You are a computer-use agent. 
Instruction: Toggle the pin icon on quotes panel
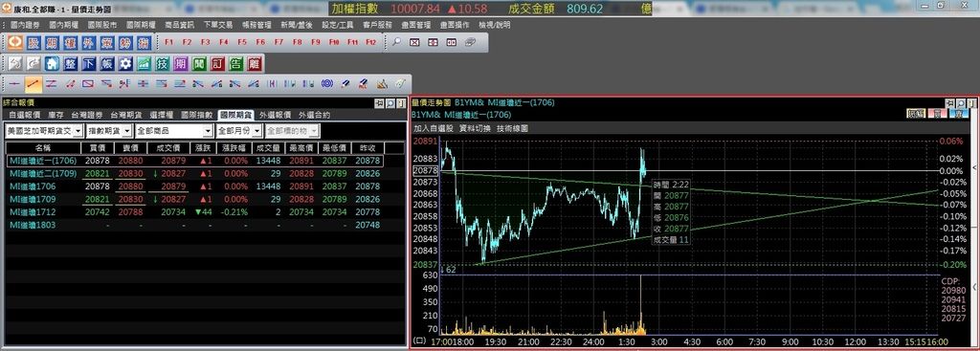pyautogui.click(x=379, y=103)
